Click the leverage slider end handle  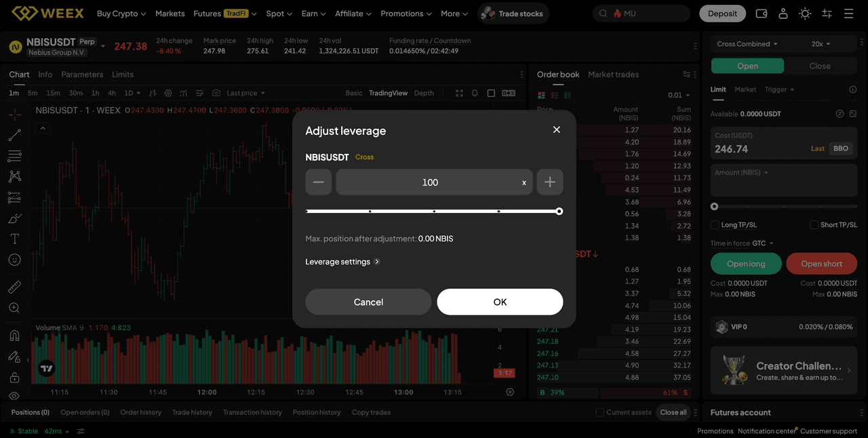coord(559,212)
